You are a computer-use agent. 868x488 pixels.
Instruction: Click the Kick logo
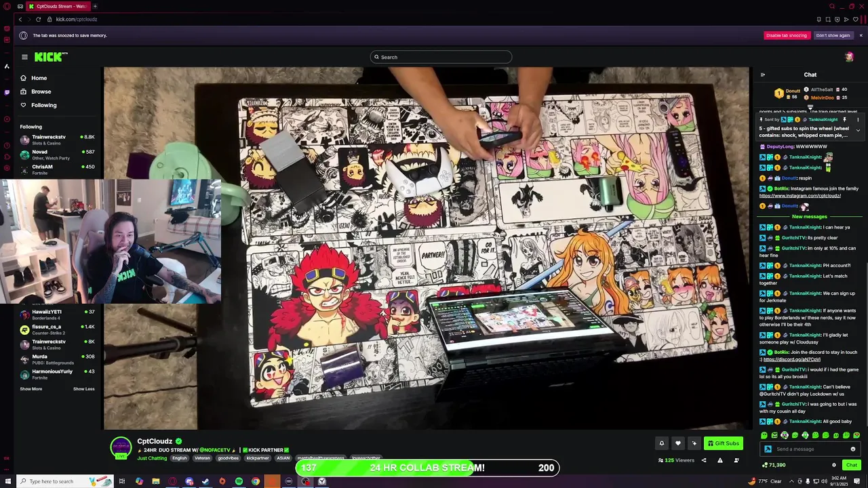click(x=51, y=57)
